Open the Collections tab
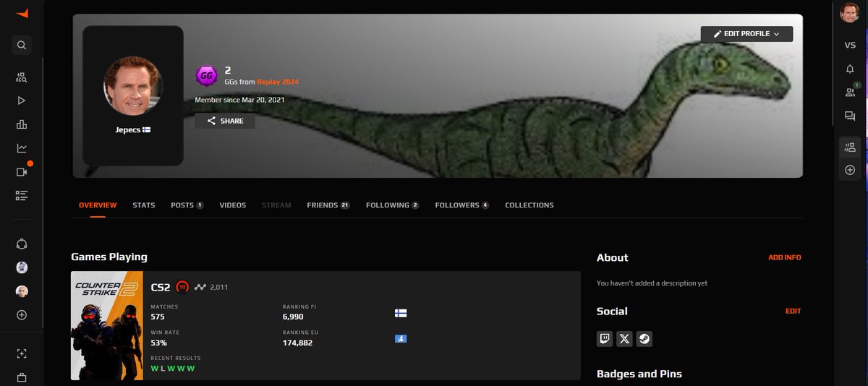The image size is (868, 386). pos(529,205)
